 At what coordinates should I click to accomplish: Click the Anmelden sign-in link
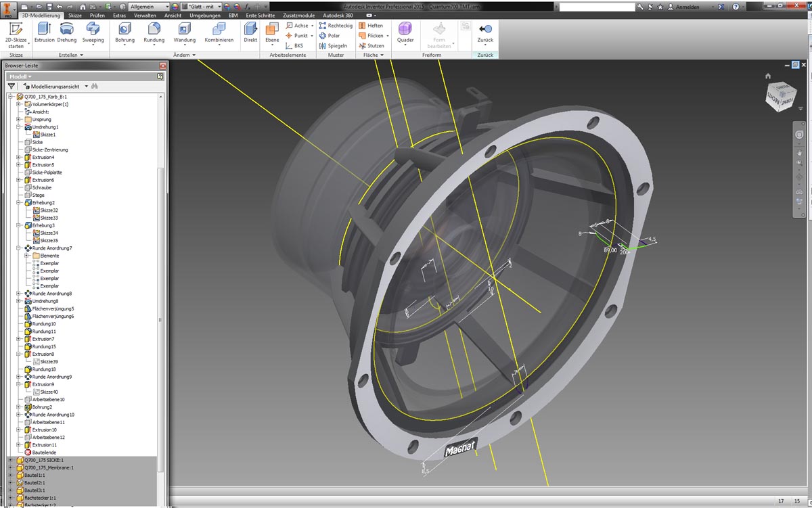pos(687,6)
